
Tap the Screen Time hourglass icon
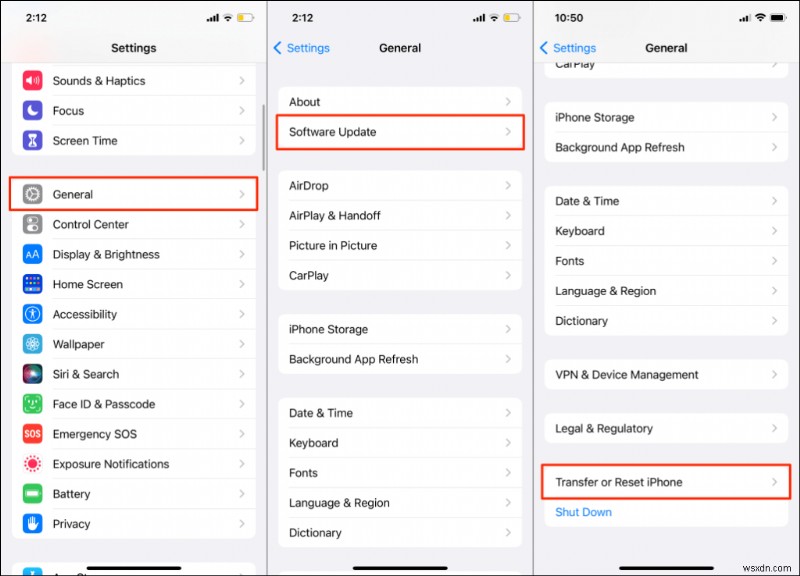[x=32, y=141]
